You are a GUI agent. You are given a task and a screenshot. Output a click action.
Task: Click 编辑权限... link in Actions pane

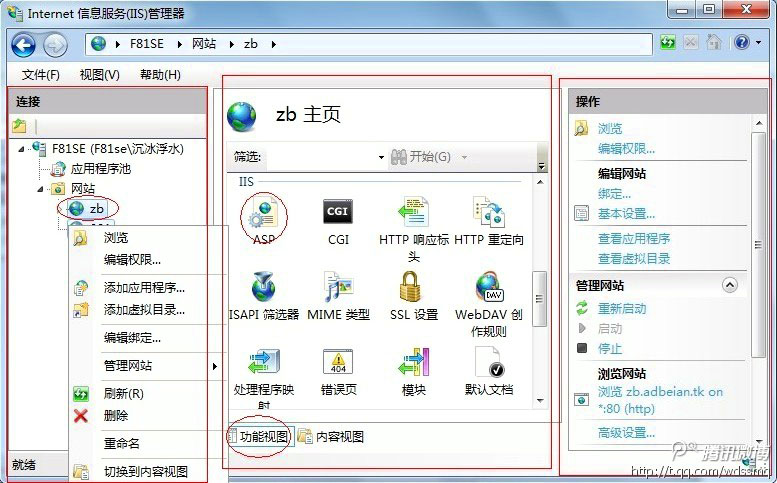coord(626,149)
